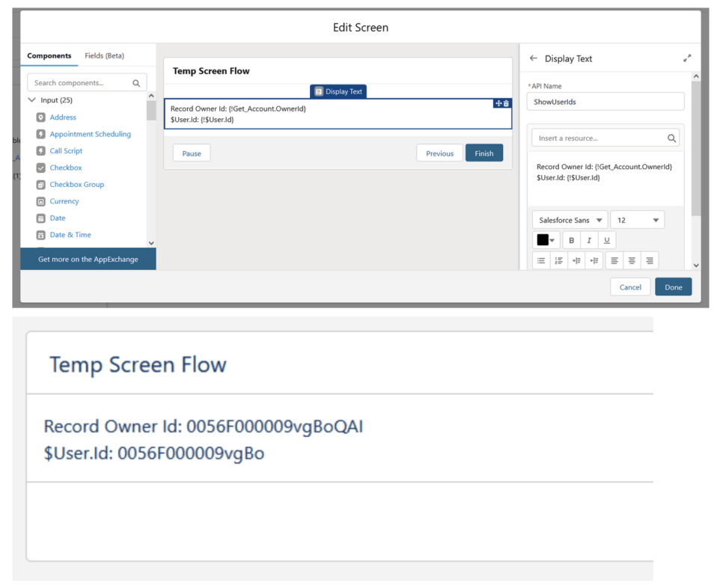
Task: Select the Components tab
Action: [49, 55]
